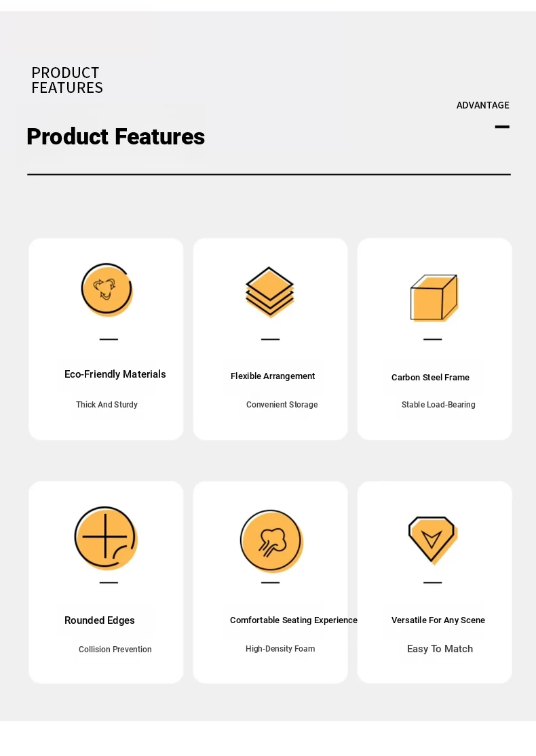Click the Carbon Steel Frame heading
Image resolution: width=536 pixels, height=756 pixels.
point(430,378)
